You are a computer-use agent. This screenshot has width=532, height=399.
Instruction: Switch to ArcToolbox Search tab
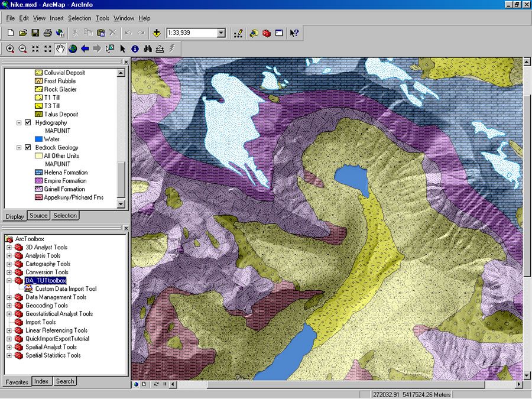coord(65,381)
